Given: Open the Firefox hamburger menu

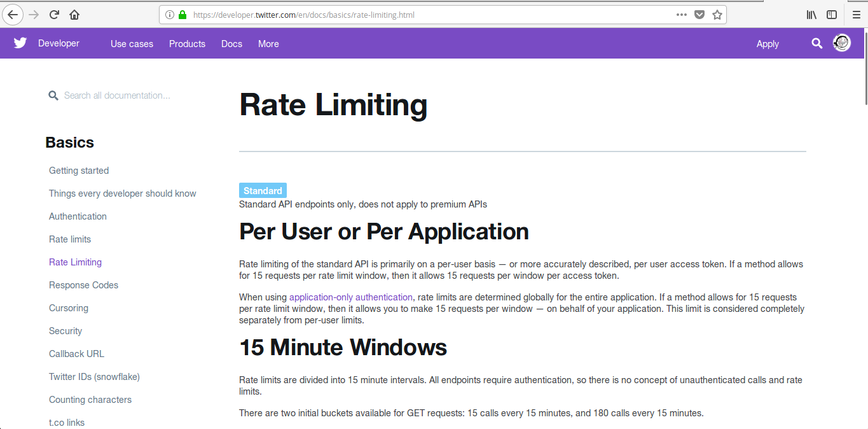Looking at the screenshot, I should click(x=856, y=15).
